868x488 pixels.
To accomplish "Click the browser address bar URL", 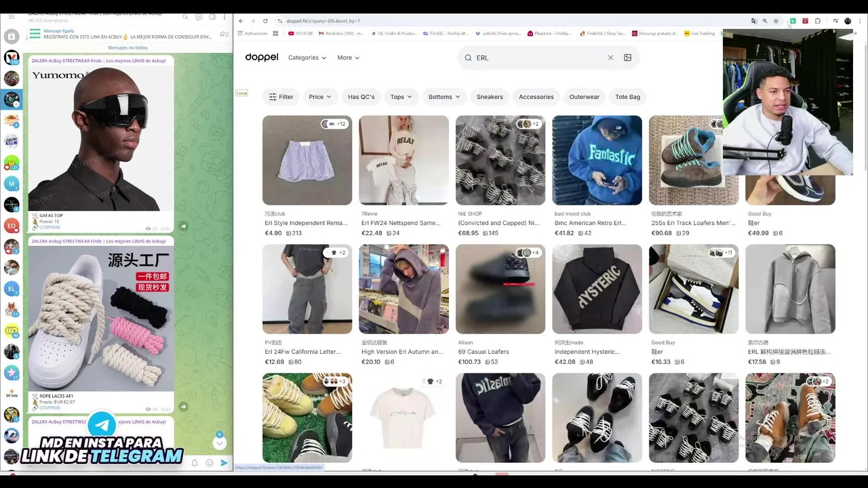I will click(x=323, y=21).
